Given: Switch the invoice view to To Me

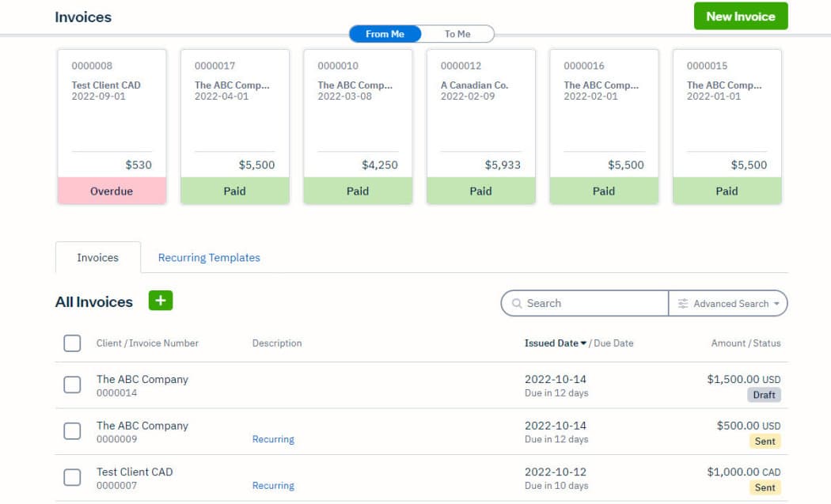Looking at the screenshot, I should tap(457, 34).
